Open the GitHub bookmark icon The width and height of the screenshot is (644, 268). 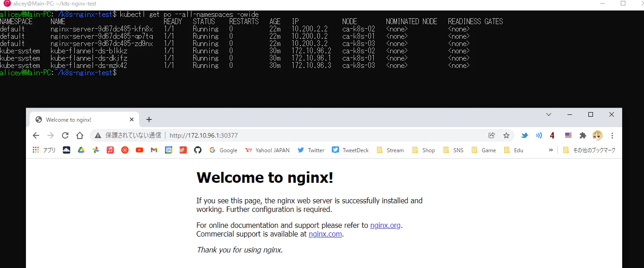(x=198, y=150)
